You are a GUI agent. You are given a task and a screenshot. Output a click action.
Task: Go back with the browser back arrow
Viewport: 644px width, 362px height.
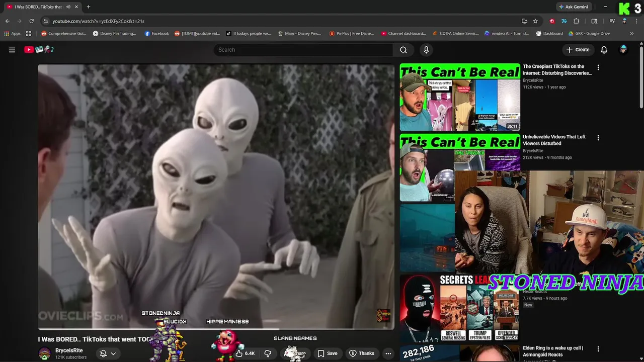(7, 21)
